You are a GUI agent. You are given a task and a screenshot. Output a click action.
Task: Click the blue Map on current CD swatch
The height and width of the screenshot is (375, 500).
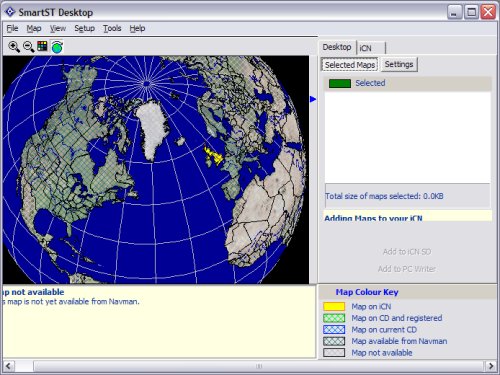(334, 330)
